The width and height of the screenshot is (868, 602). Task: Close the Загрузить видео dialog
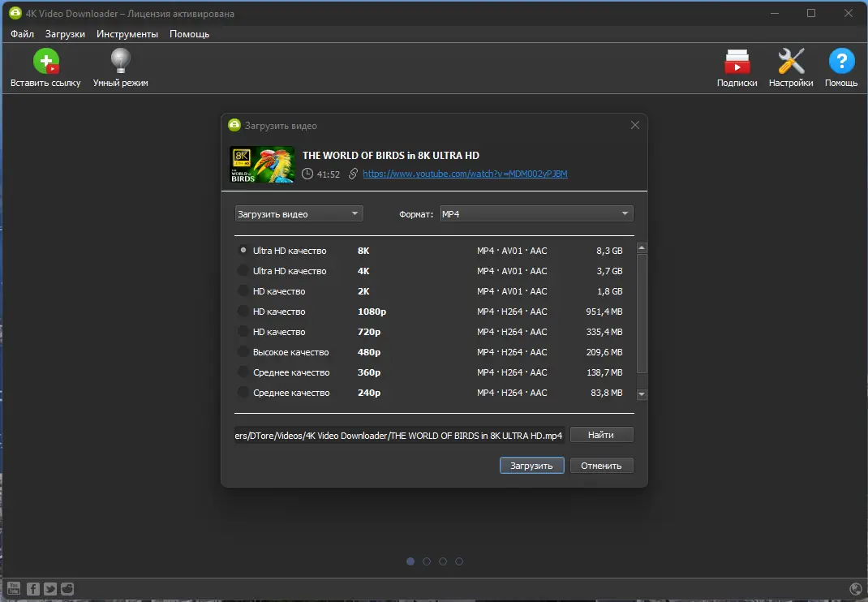[635, 125]
